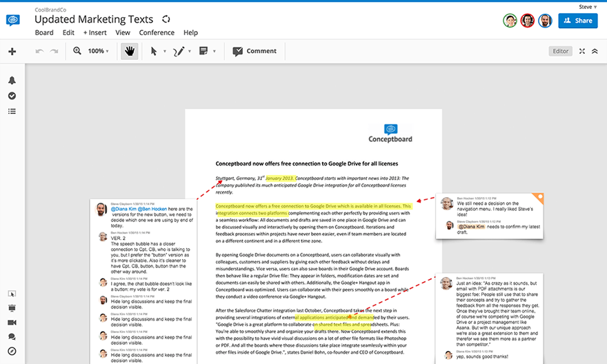Click the blue-ringed participant avatar
Screen dimensions: 607x364
[x=545, y=21]
